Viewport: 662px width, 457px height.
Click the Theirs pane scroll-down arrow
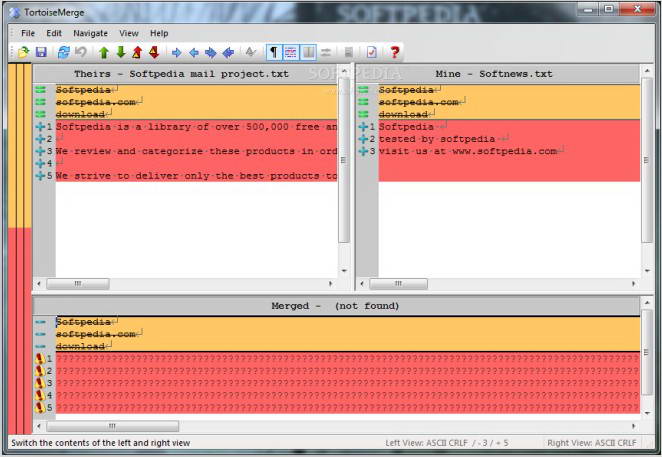(x=345, y=271)
